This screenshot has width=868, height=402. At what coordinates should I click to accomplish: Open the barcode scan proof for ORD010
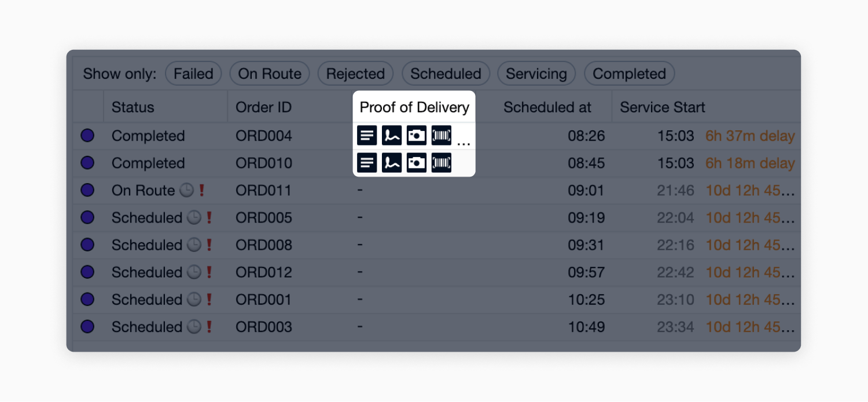pos(441,162)
